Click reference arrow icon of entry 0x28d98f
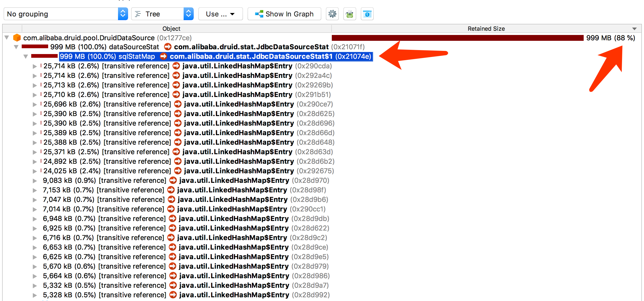The width and height of the screenshot is (644, 301). point(171,190)
